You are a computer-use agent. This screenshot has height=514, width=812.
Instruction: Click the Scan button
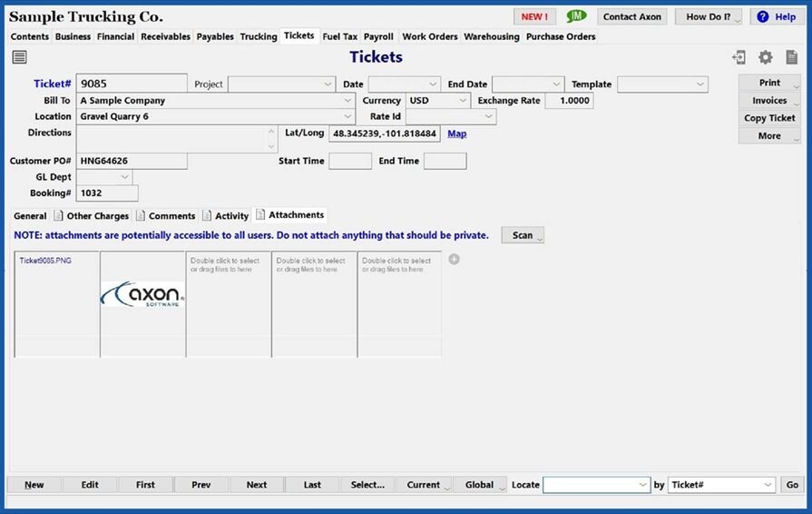coord(523,235)
